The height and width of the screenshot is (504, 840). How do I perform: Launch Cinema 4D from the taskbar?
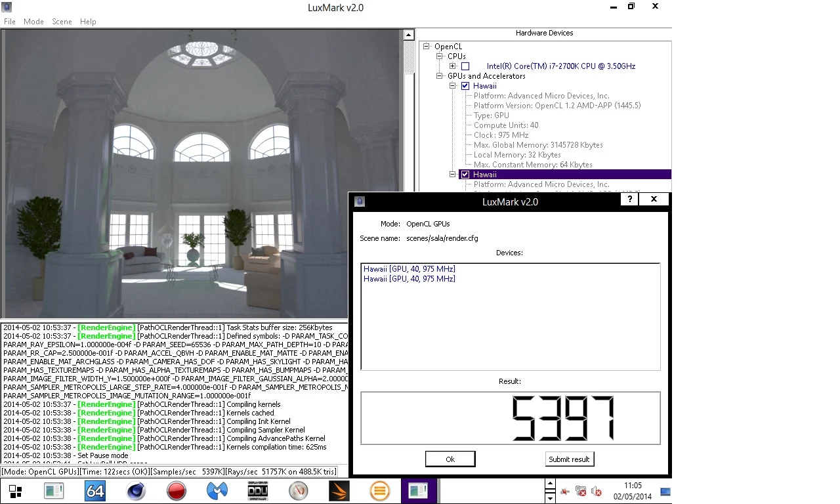pyautogui.click(x=136, y=491)
